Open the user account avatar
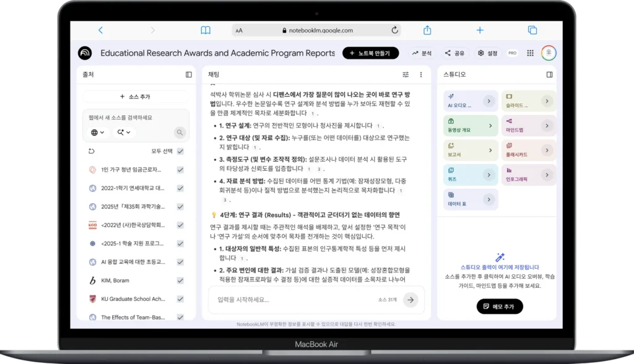This screenshot has width=634, height=364. [x=549, y=53]
